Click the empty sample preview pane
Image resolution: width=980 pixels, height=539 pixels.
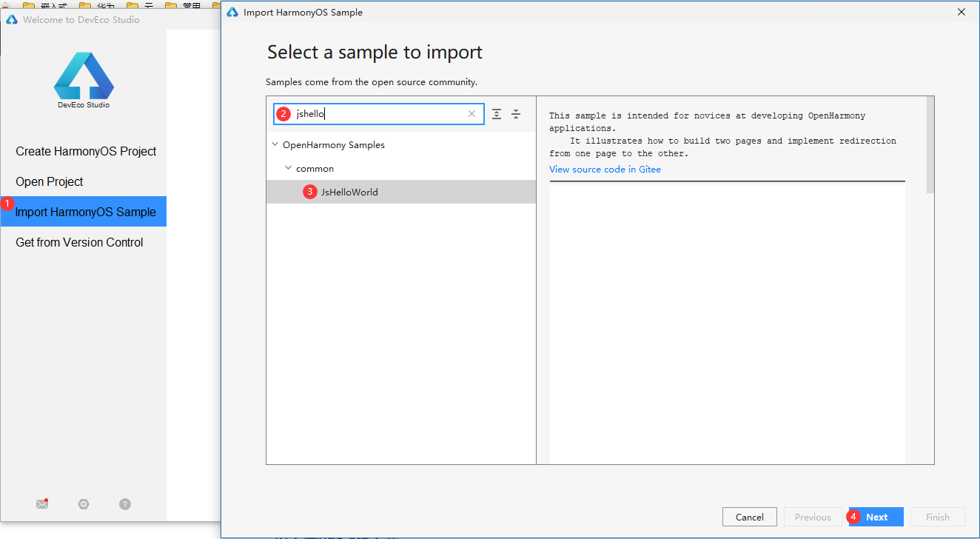[x=727, y=323]
